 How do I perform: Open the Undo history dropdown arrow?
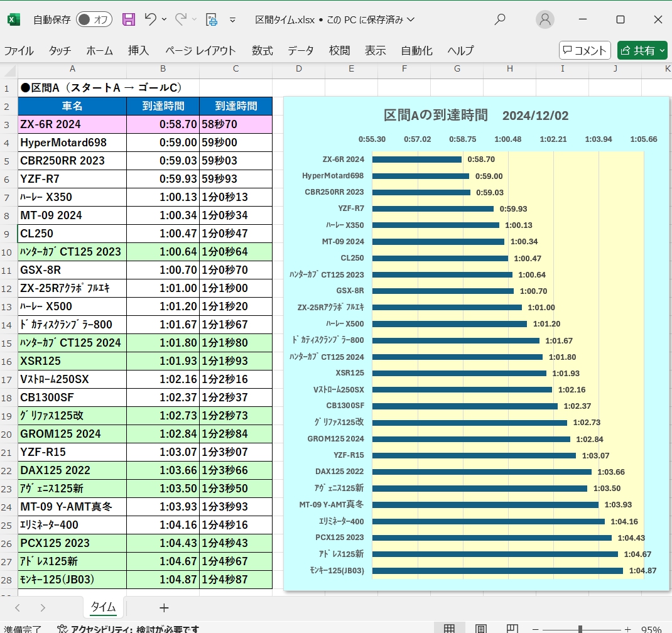pyautogui.click(x=164, y=19)
